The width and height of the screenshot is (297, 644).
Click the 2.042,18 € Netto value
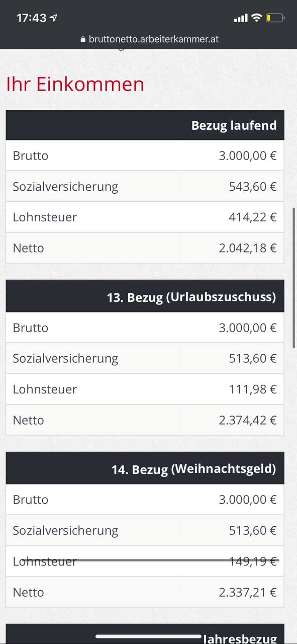click(248, 248)
